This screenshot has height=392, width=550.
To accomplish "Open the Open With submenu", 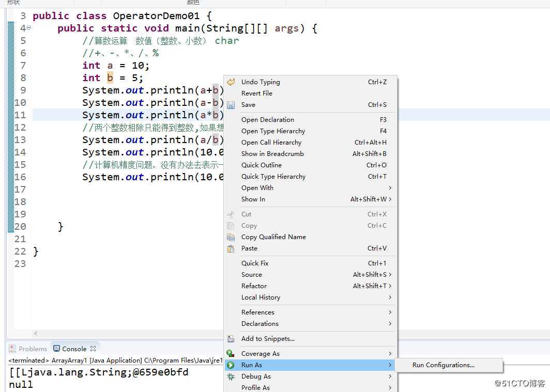I will [311, 188].
